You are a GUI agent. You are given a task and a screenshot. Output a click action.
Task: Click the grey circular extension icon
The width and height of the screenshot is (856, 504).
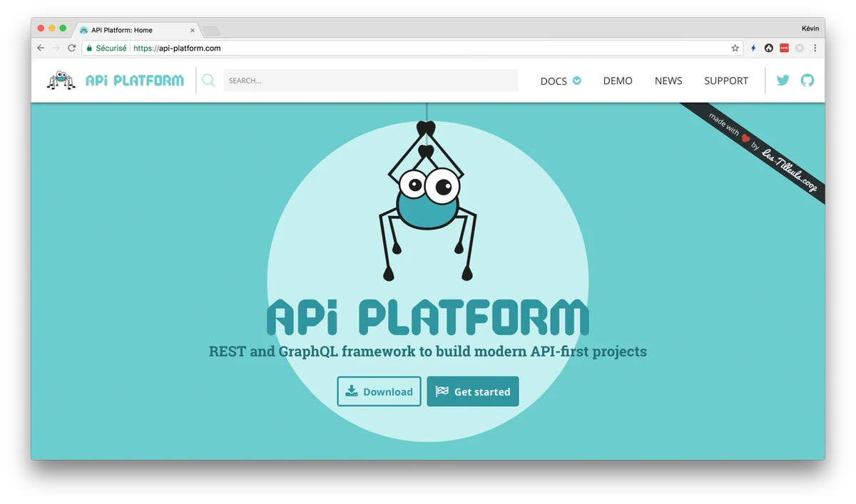(x=800, y=48)
